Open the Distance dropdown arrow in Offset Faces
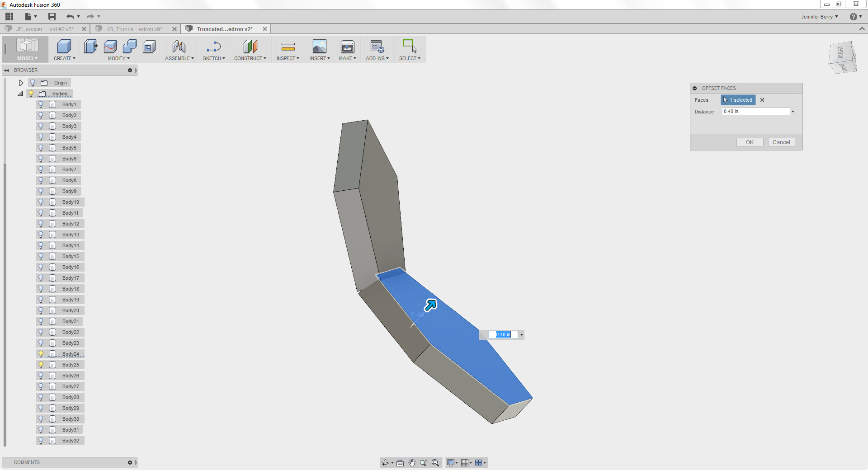Image resolution: width=868 pixels, height=470 pixels. (793, 112)
